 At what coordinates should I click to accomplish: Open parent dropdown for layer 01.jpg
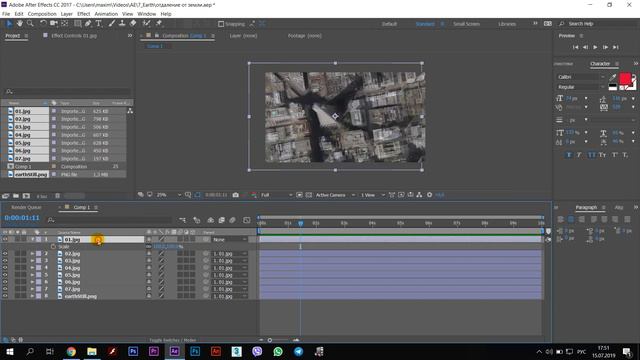(x=229, y=240)
